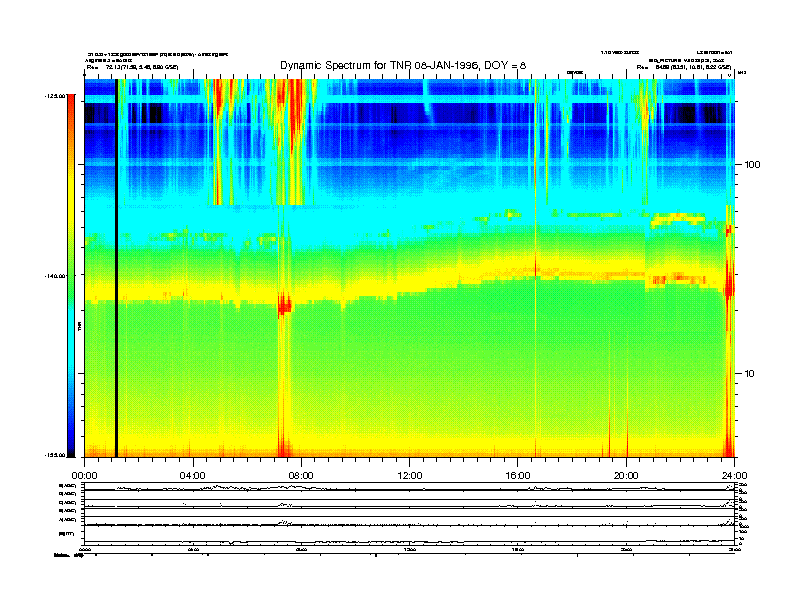Click the 20:00 time axis label

point(626,476)
